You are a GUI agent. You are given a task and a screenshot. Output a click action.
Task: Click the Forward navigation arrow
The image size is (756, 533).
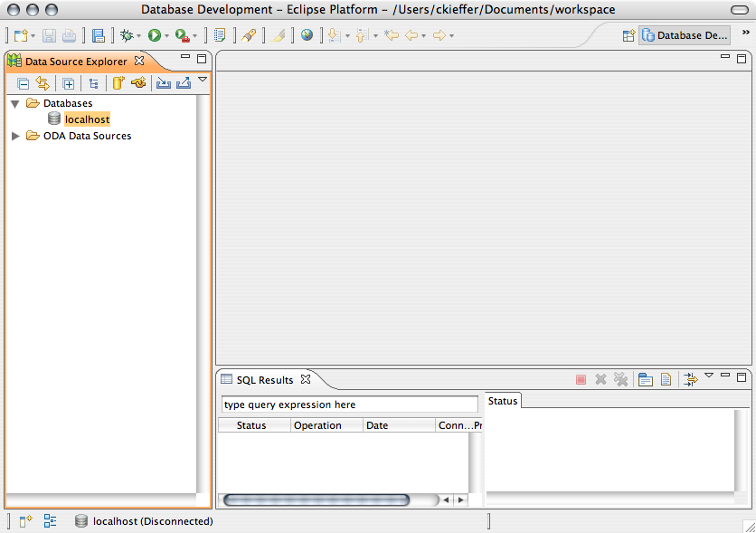tap(439, 35)
